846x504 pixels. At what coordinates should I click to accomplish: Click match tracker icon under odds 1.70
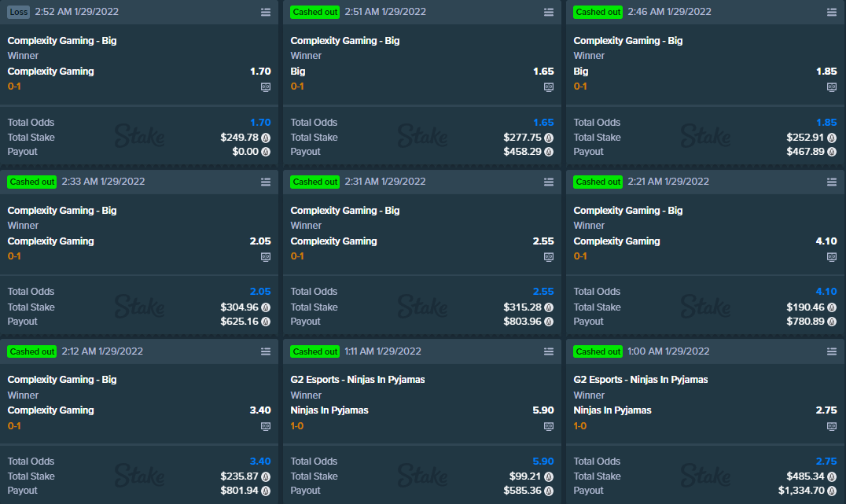[x=266, y=86]
